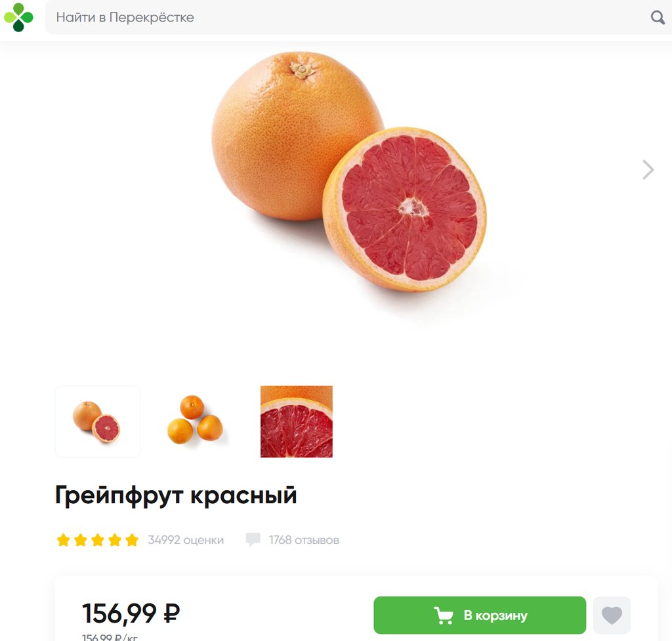Select the whole-and-halved grapefruit thumbnail
Viewport: 672px width, 641px height.
(98, 422)
